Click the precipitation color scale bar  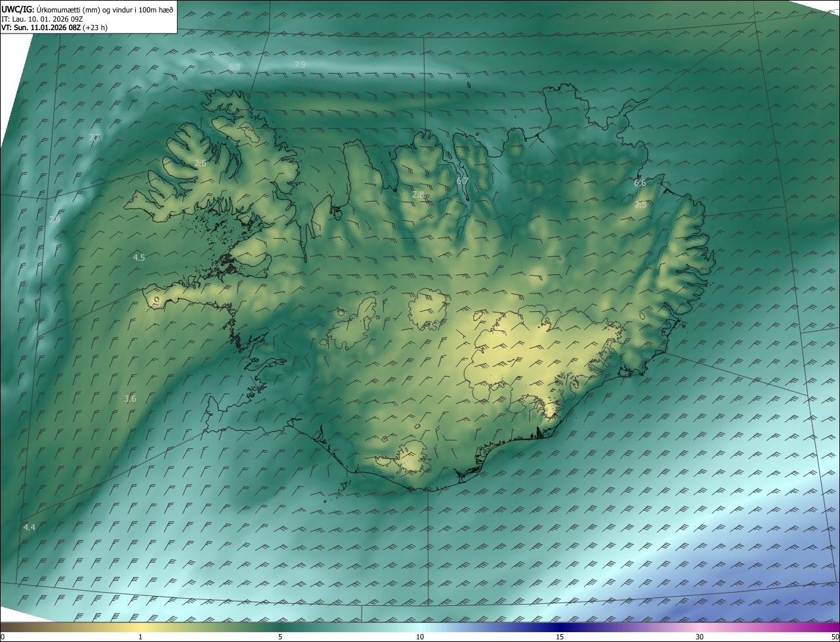click(420, 627)
